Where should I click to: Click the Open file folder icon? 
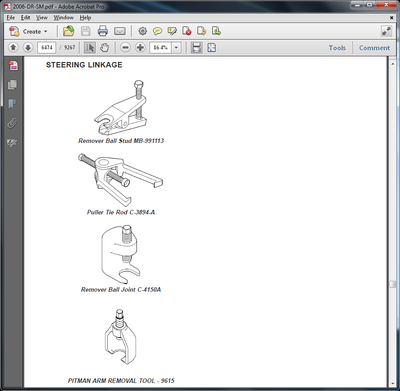[x=68, y=31]
